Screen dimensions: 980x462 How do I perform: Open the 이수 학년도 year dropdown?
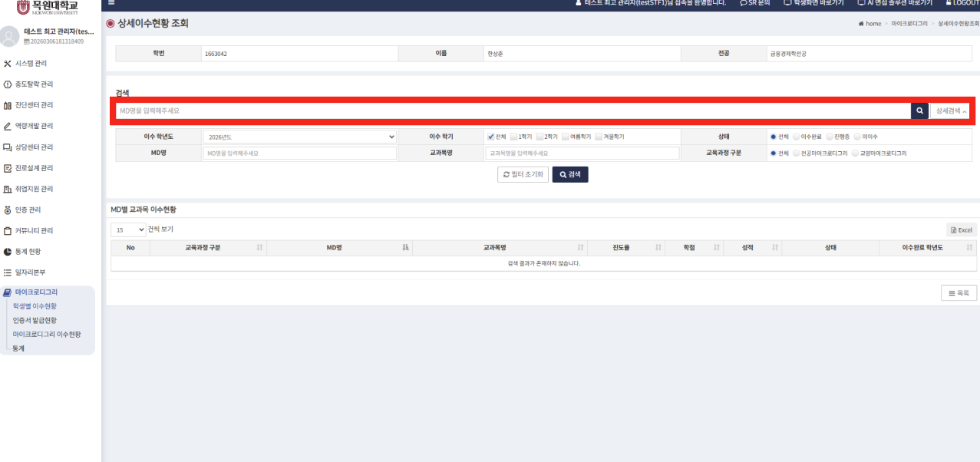(x=299, y=137)
